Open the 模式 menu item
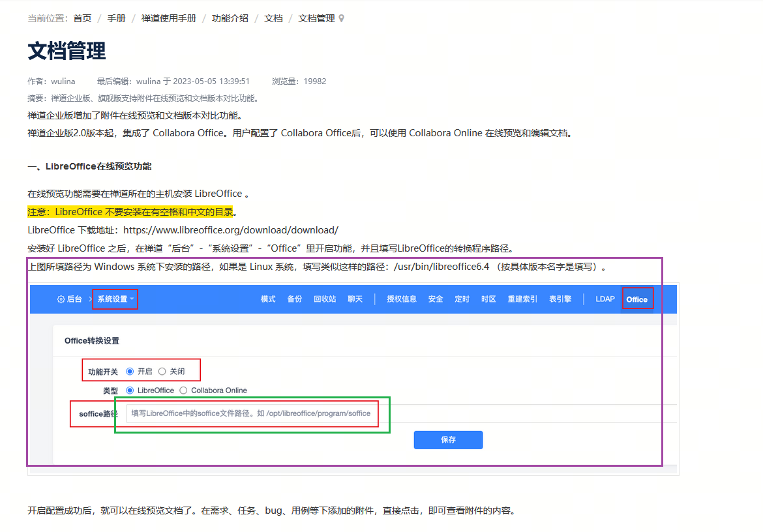The height and width of the screenshot is (532, 763). 268,299
